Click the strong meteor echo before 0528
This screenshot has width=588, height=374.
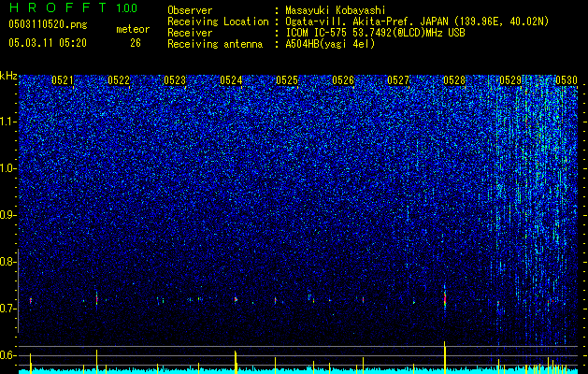[x=445, y=298]
